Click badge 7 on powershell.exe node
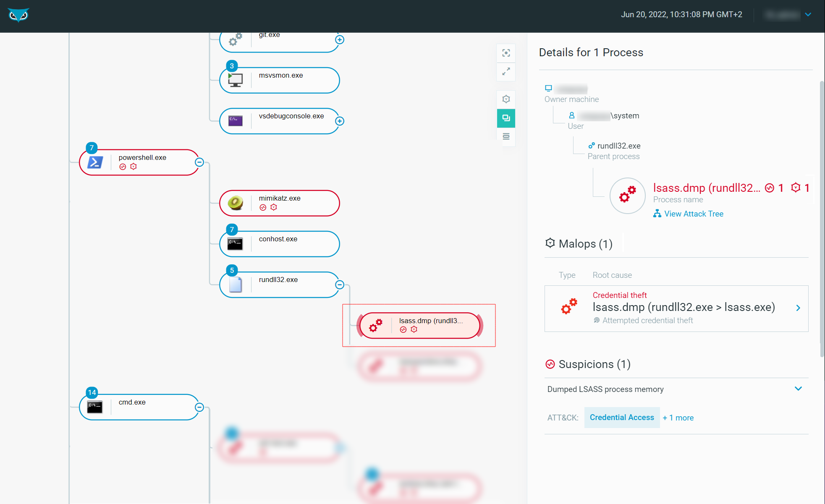The height and width of the screenshot is (504, 825). [92, 148]
